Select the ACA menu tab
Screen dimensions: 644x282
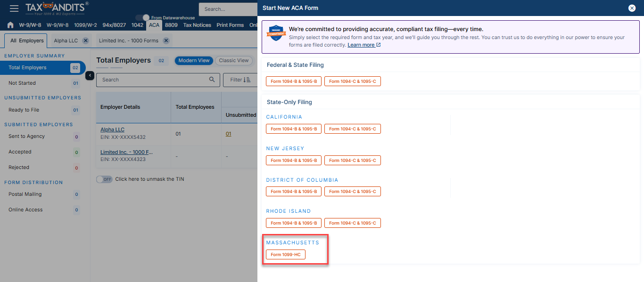coord(154,25)
